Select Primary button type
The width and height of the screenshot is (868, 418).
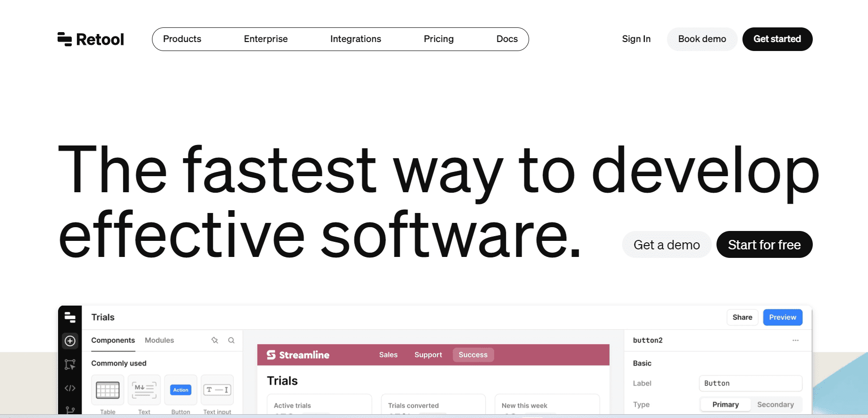click(725, 404)
